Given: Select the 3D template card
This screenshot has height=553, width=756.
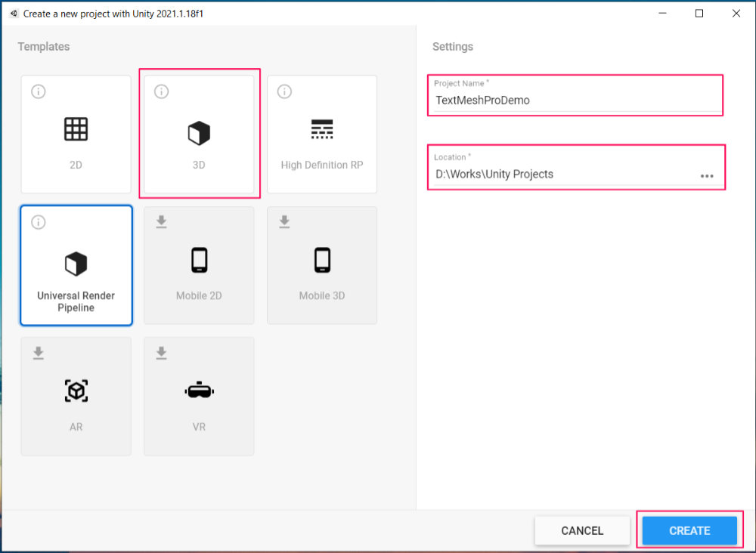Looking at the screenshot, I should pos(199,134).
